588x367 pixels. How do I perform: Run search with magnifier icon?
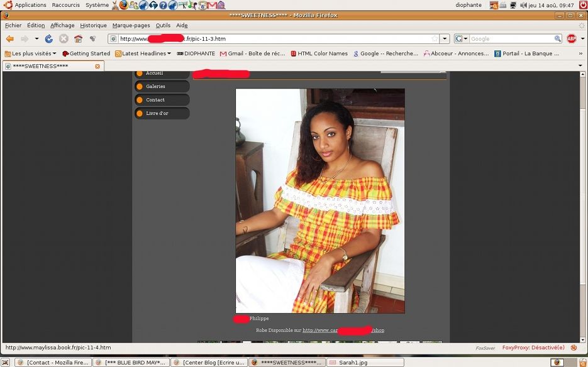(x=558, y=38)
